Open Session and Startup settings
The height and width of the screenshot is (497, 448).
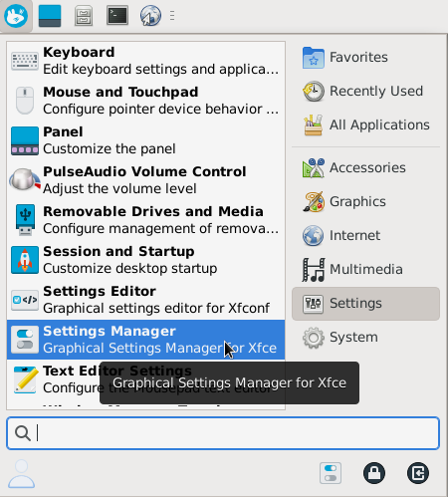click(x=145, y=260)
